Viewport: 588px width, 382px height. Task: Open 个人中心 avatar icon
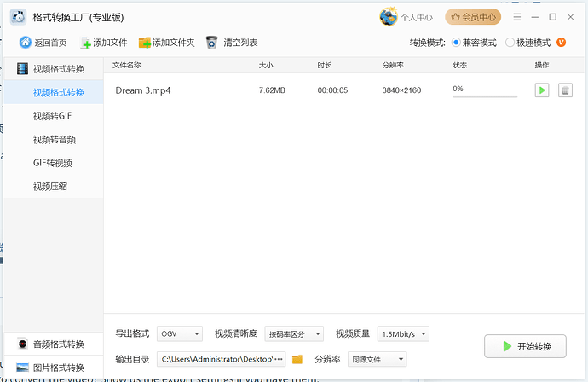pyautogui.click(x=388, y=16)
